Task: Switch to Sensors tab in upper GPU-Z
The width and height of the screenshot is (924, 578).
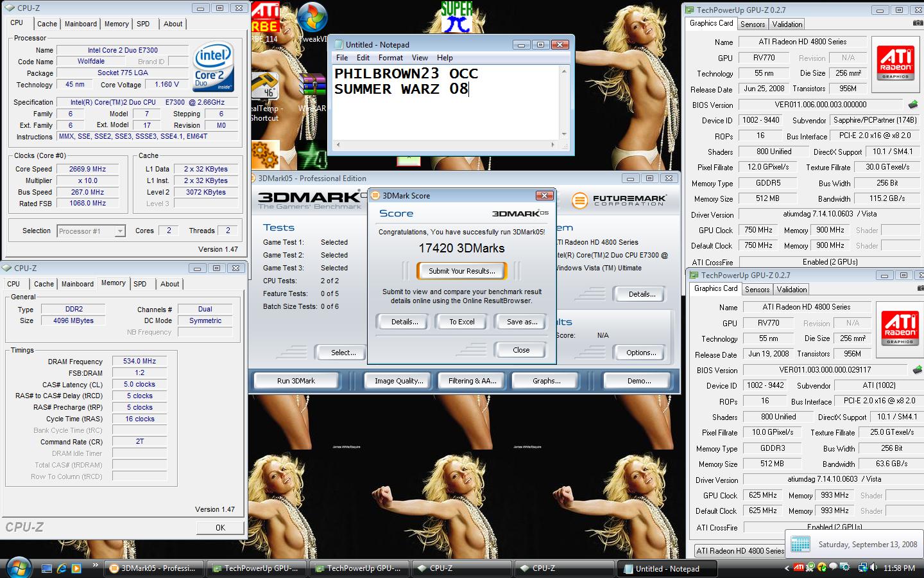Action: point(753,24)
